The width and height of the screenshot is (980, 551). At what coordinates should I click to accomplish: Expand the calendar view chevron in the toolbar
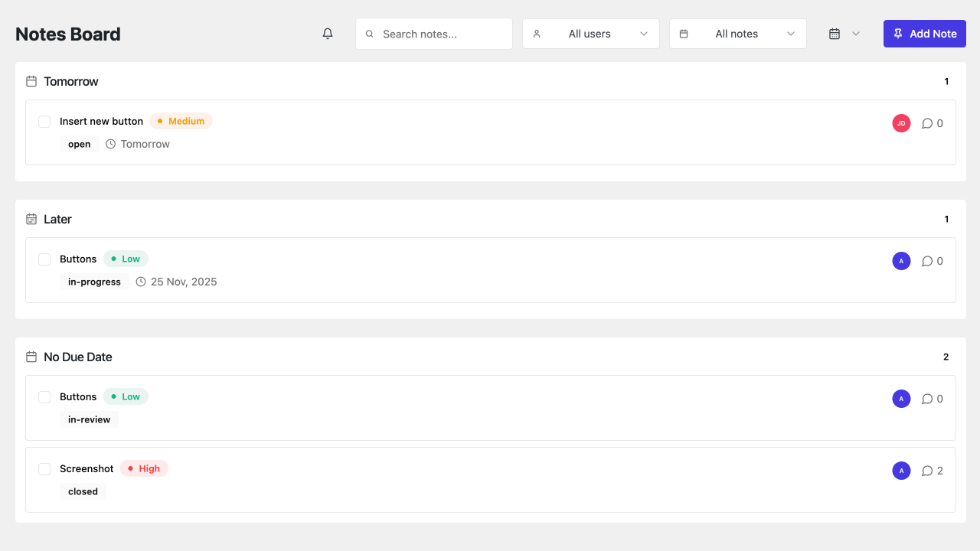coord(856,34)
